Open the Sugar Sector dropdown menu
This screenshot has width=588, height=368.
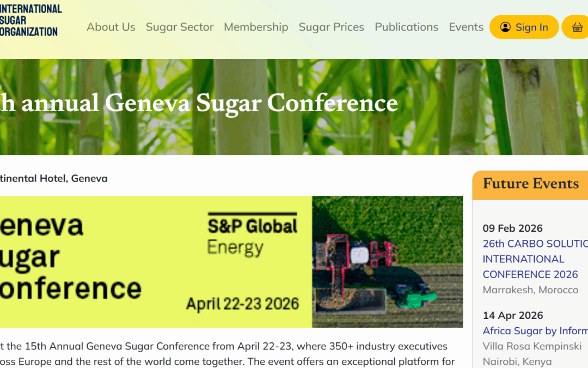click(180, 27)
